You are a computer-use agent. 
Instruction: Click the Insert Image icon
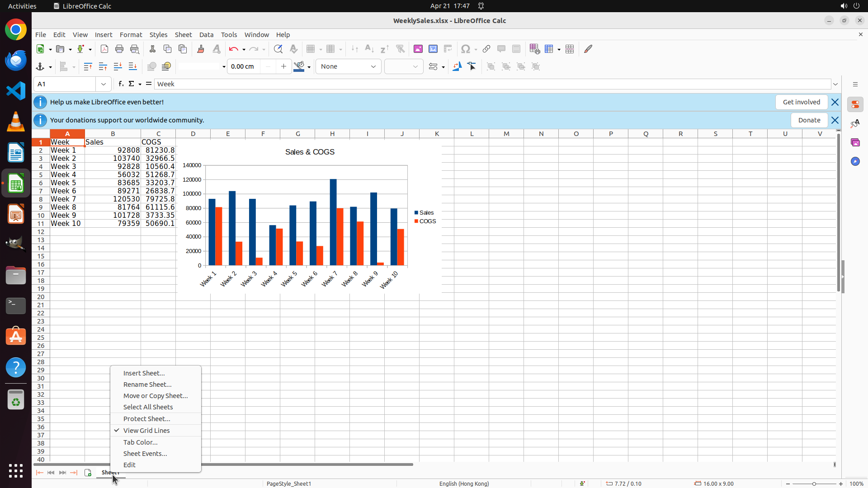[x=418, y=49]
